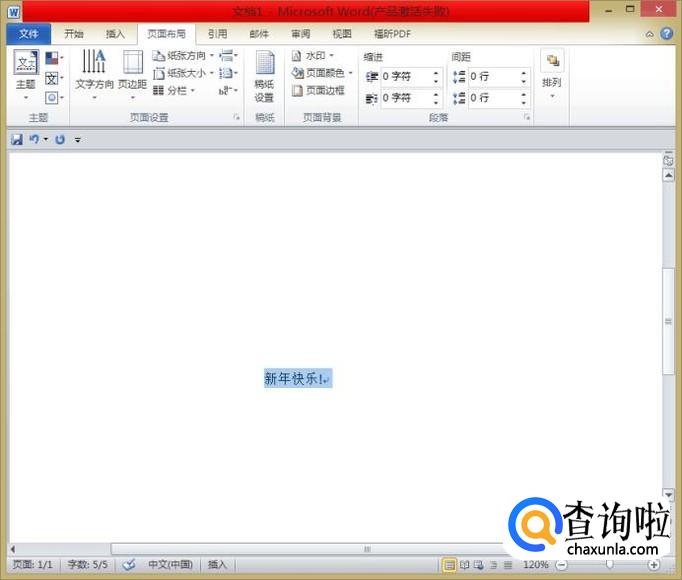
Task: Open the line numbers dropdown
Action: coord(228,73)
